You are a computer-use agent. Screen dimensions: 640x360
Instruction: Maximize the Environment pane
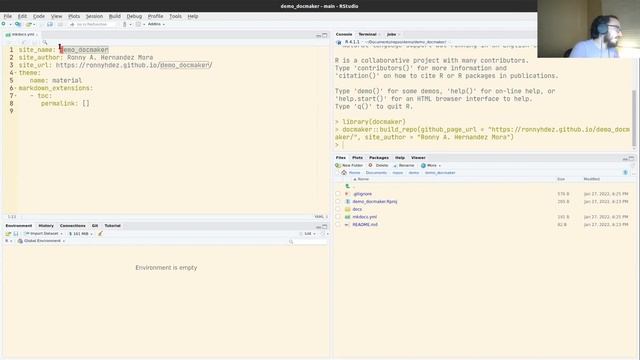coord(325,227)
